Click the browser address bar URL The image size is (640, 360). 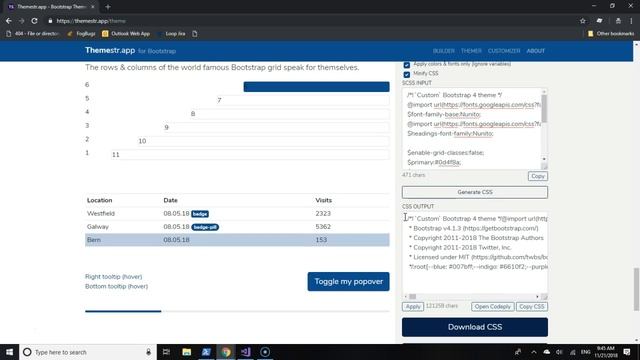pos(91,21)
